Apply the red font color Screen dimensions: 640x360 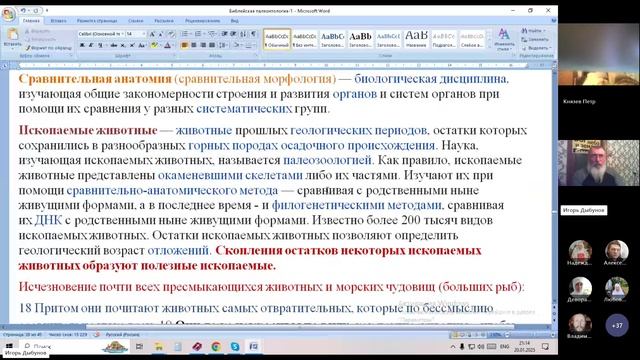point(167,45)
